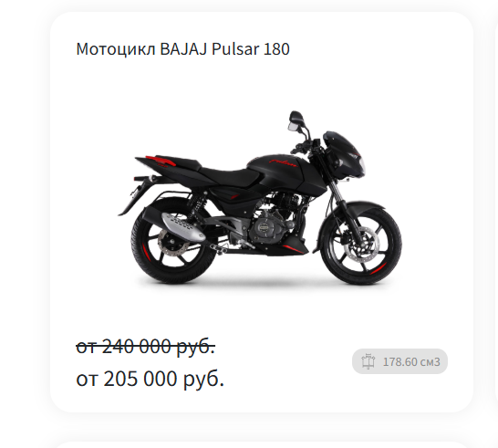
Task: Click the BAJAJ Pulsar 180 motorcycle photo
Action: coord(260,197)
